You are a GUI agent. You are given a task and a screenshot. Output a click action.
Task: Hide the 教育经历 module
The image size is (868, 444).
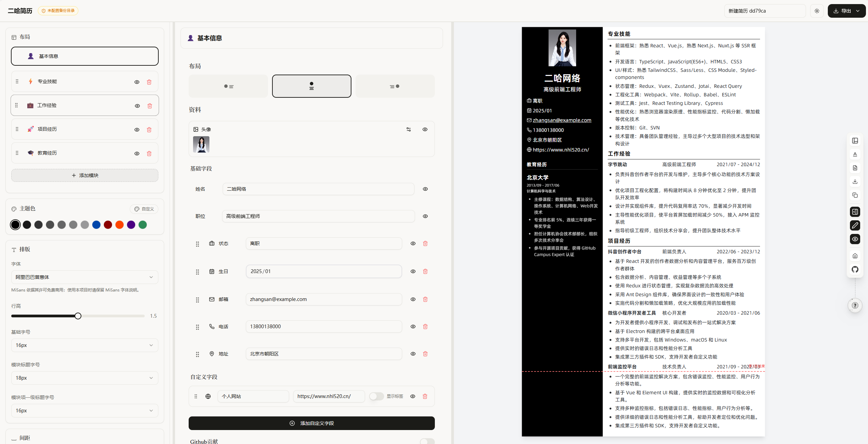(x=137, y=153)
